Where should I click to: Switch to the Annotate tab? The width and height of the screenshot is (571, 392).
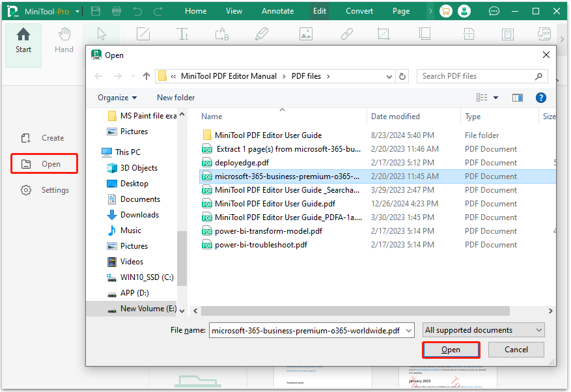click(277, 11)
